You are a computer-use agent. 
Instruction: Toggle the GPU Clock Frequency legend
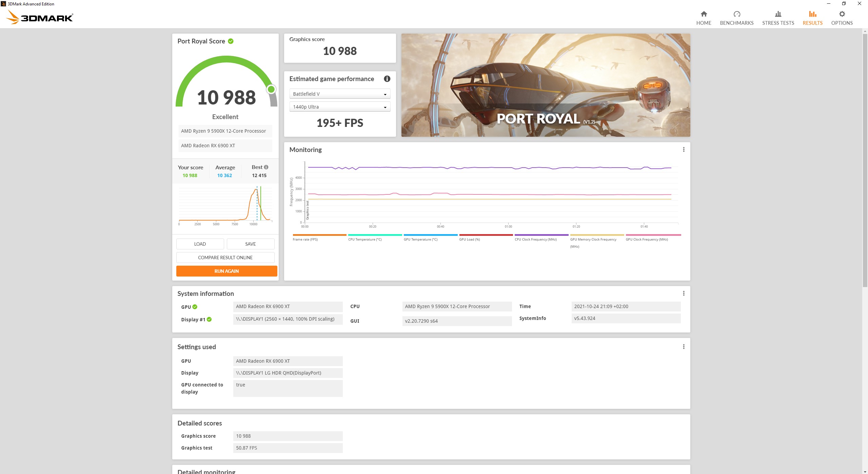coord(653,237)
